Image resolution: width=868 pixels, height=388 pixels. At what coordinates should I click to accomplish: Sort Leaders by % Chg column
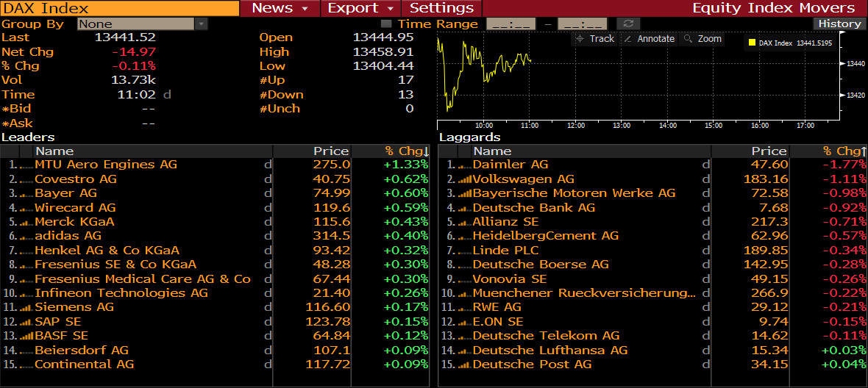point(407,151)
